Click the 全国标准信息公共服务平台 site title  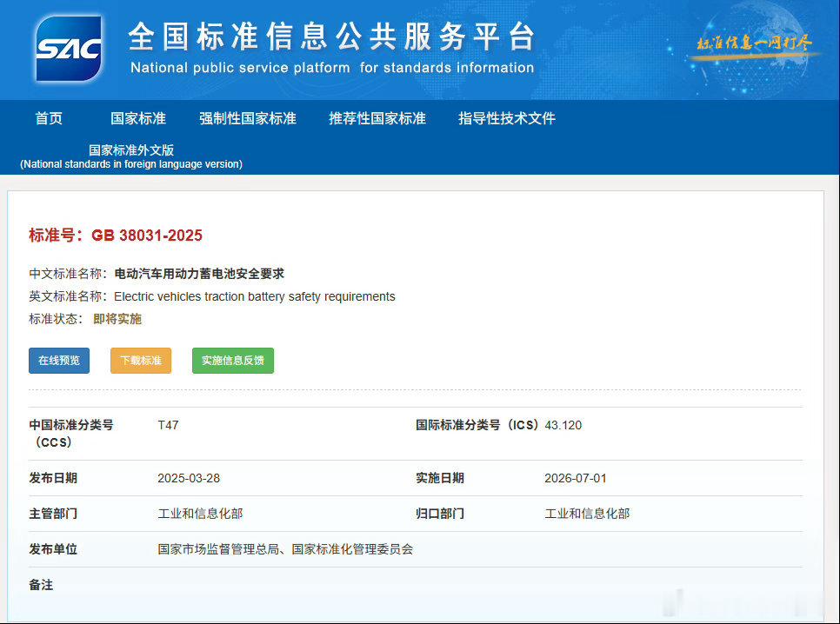click(x=331, y=37)
